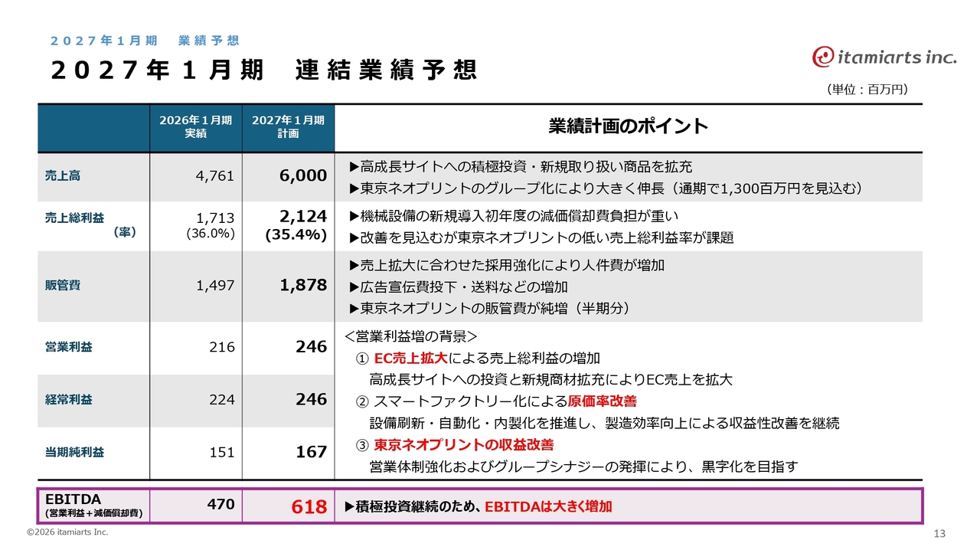Select the 6,000 sales plan value

[x=302, y=175]
